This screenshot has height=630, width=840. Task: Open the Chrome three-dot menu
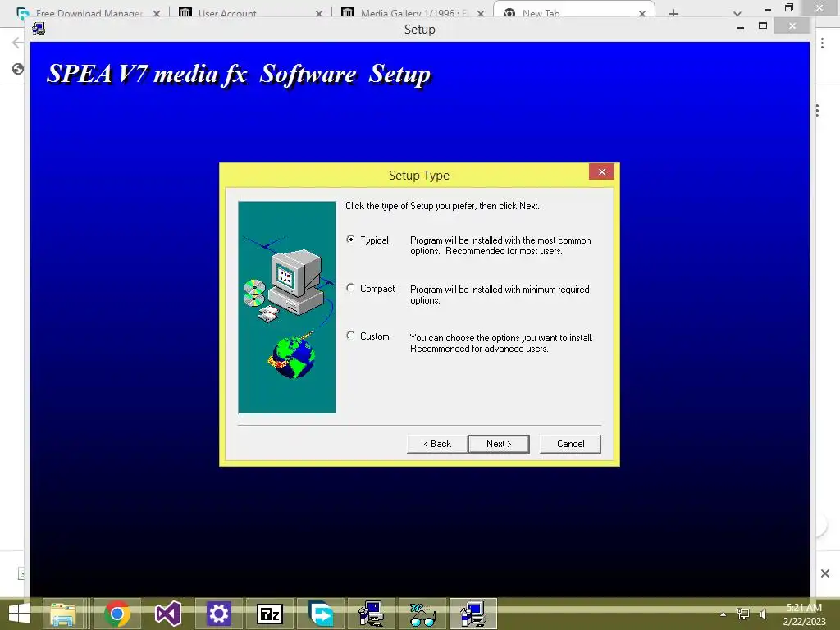tap(822, 43)
